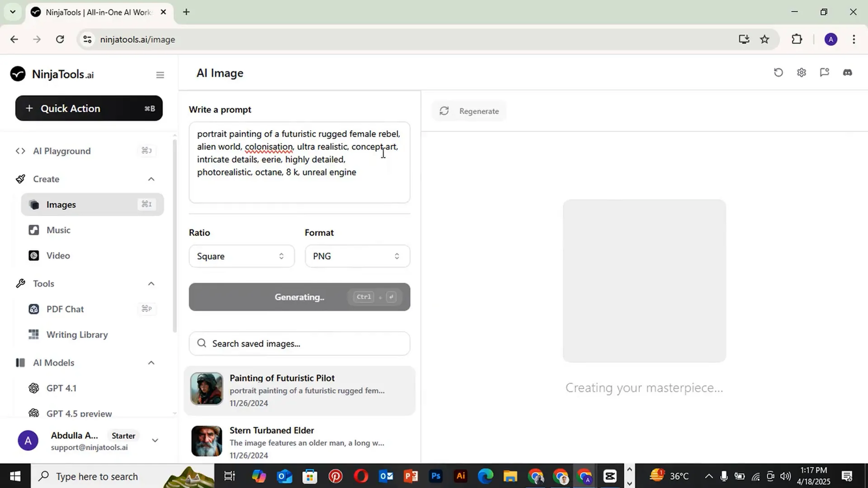
Task: Open the Stern Turbaned Elder thumbnail
Action: click(207, 441)
